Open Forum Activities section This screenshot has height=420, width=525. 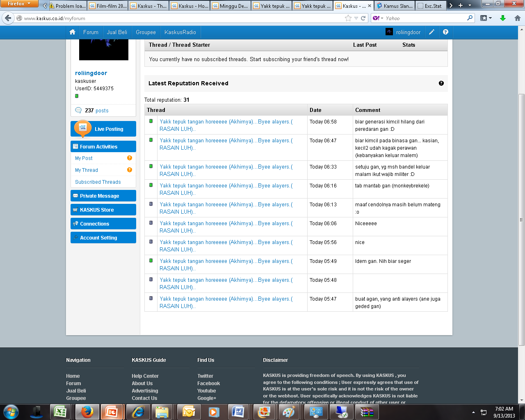(103, 146)
